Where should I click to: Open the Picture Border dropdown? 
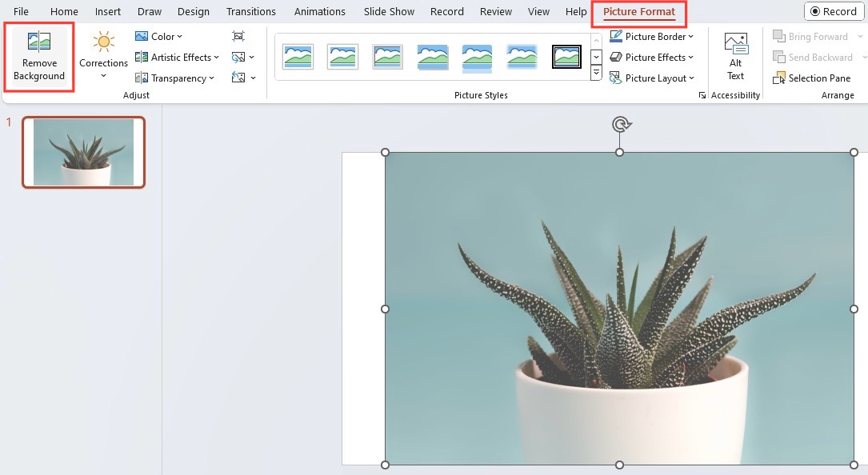(x=651, y=37)
